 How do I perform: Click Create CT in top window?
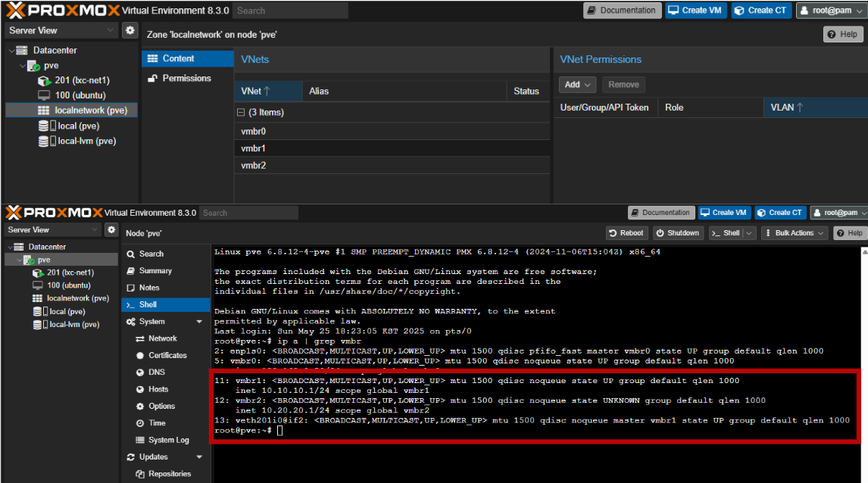click(761, 11)
